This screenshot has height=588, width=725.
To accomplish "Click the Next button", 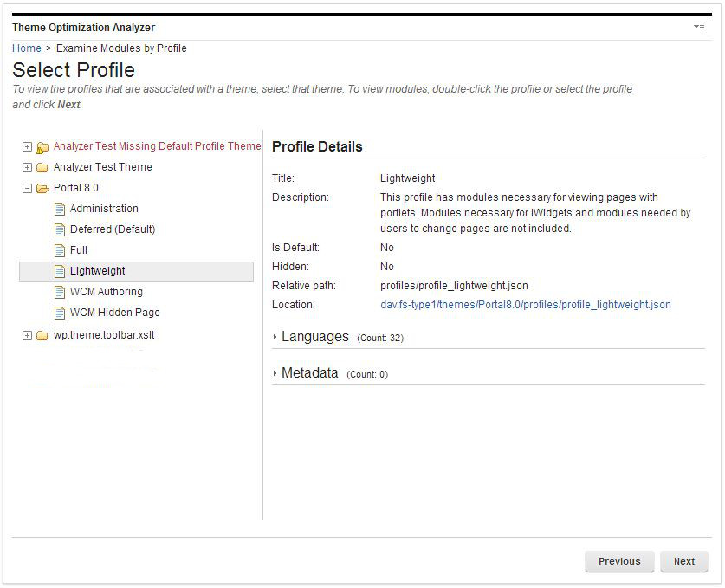I will click(x=683, y=561).
